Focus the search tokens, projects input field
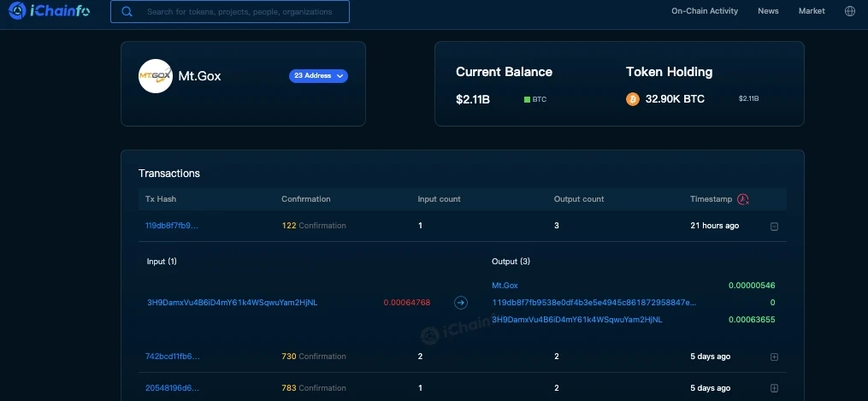Viewport: 868px width, 401px height. 230,12
